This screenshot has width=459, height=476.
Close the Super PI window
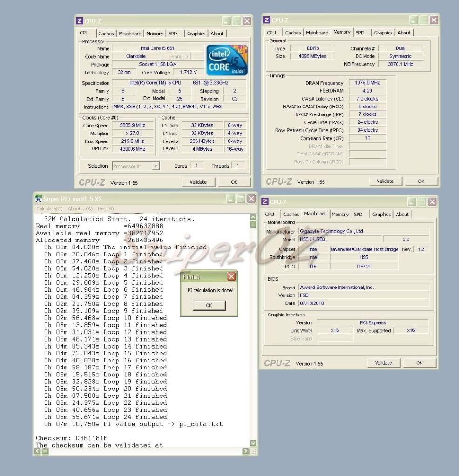pos(251,199)
